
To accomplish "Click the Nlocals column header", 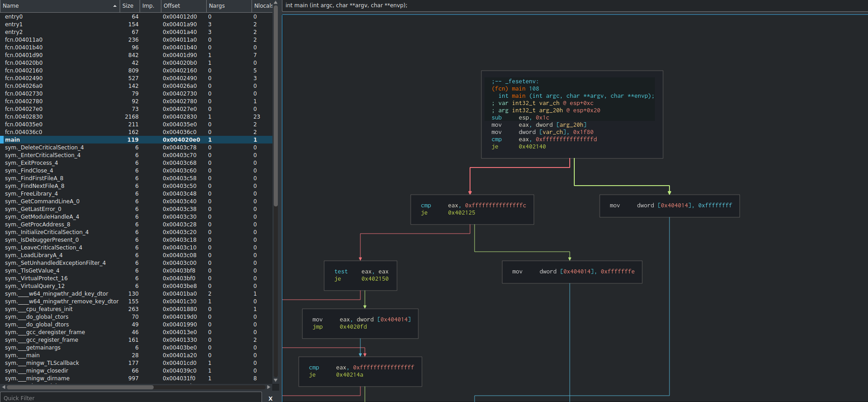I will tap(262, 6).
